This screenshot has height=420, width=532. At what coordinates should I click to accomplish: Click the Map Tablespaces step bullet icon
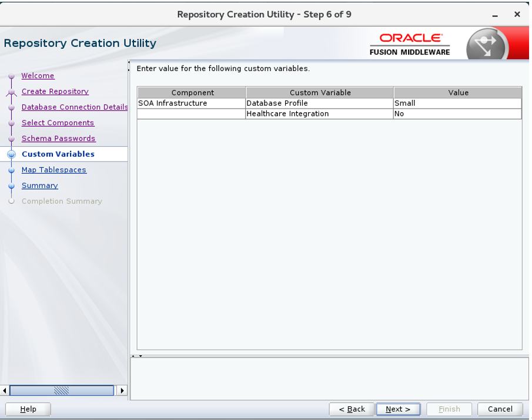(12, 170)
